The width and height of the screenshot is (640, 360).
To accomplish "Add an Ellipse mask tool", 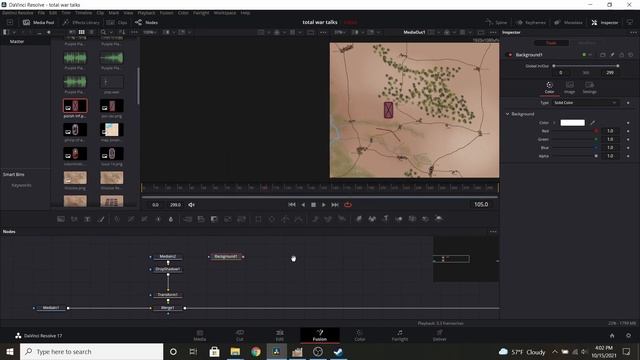I will coord(271,219).
